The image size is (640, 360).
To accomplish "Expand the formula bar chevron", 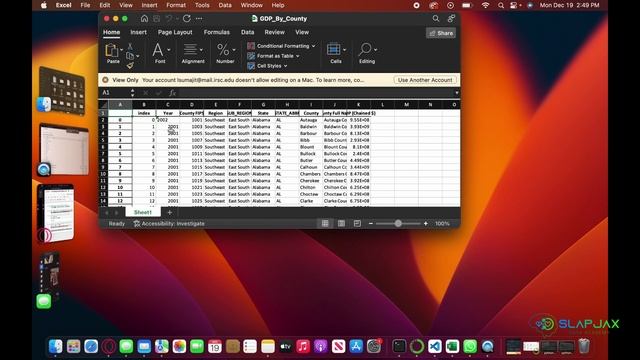I will (456, 93).
